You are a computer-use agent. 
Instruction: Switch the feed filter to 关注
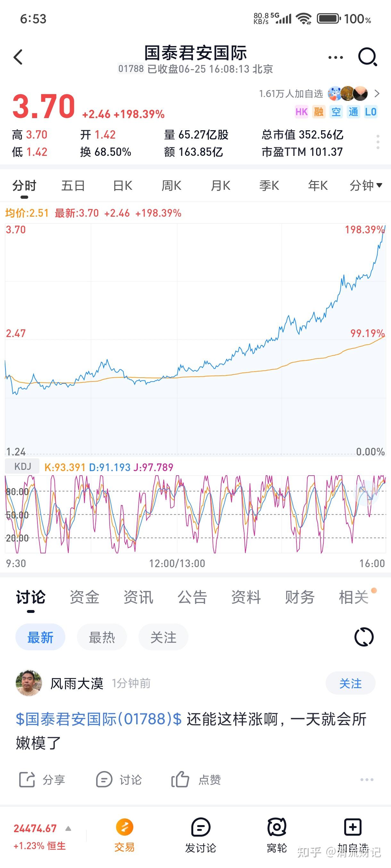163,637
